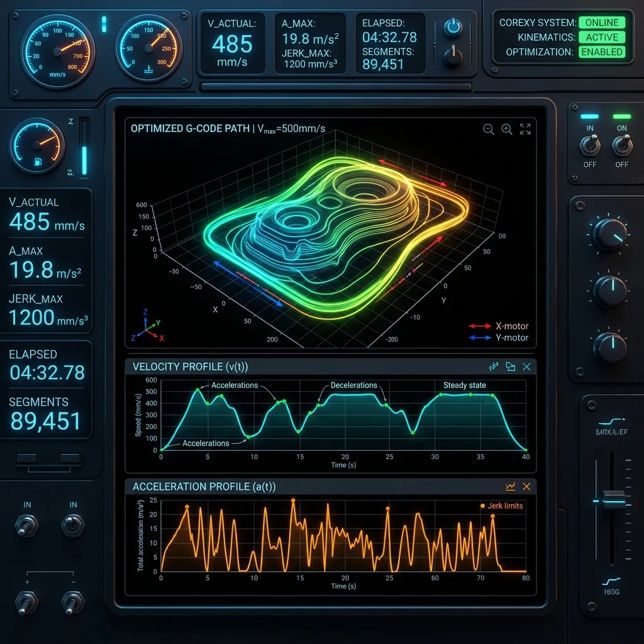Click the Acceleration Profile line-chart icon
The width and height of the screenshot is (644, 644).
511,487
